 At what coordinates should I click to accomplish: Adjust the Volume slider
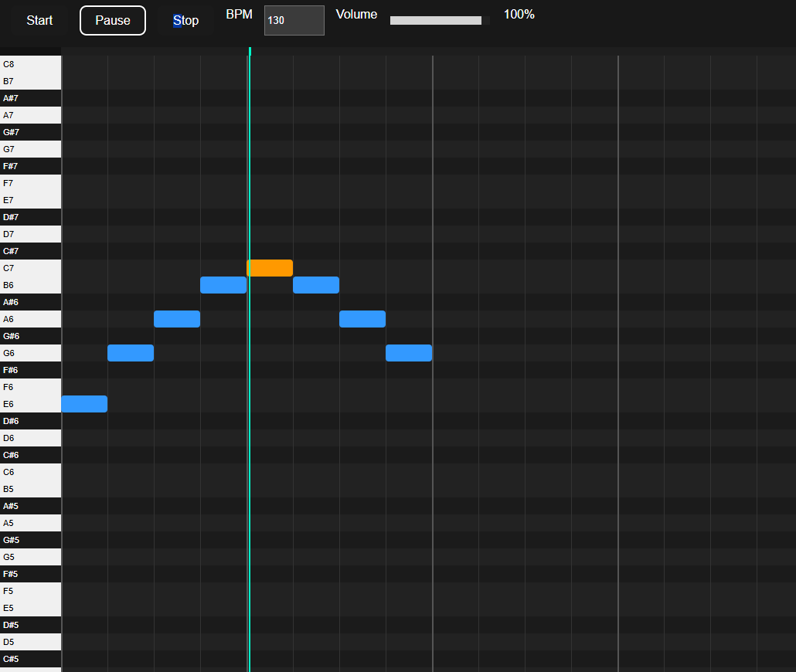pyautogui.click(x=440, y=20)
